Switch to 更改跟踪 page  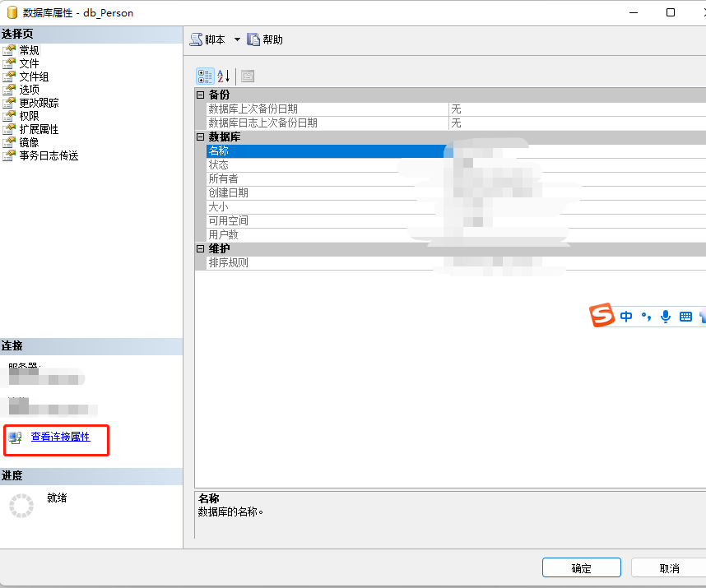tap(39, 103)
